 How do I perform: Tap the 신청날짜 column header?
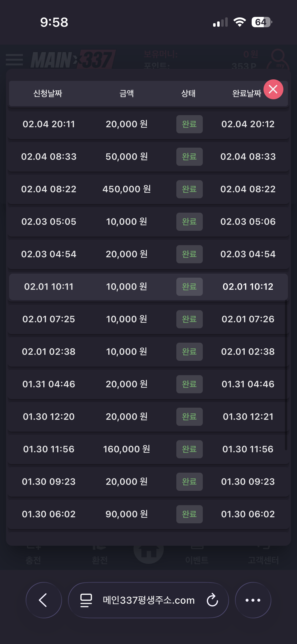(48, 93)
